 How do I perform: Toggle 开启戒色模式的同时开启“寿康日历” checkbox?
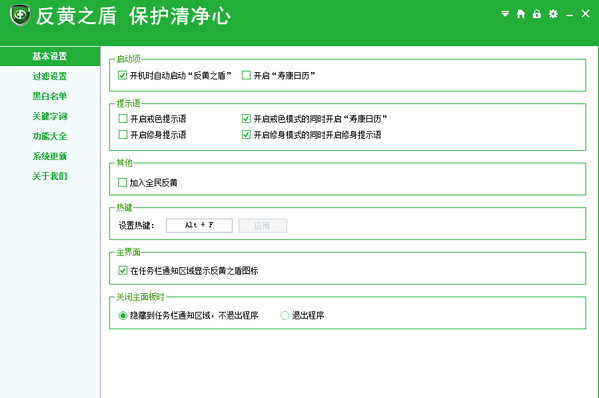246,118
